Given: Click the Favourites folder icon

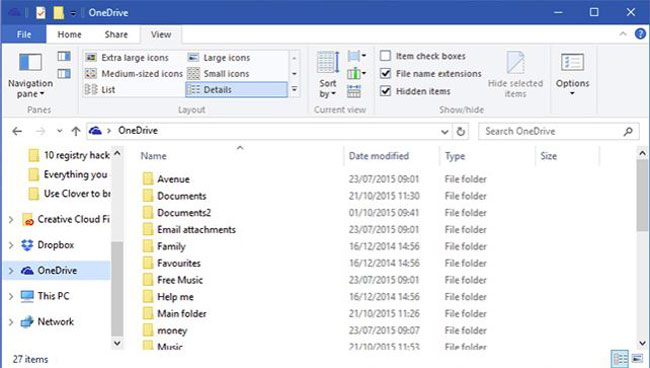Looking at the screenshot, I should [148, 263].
